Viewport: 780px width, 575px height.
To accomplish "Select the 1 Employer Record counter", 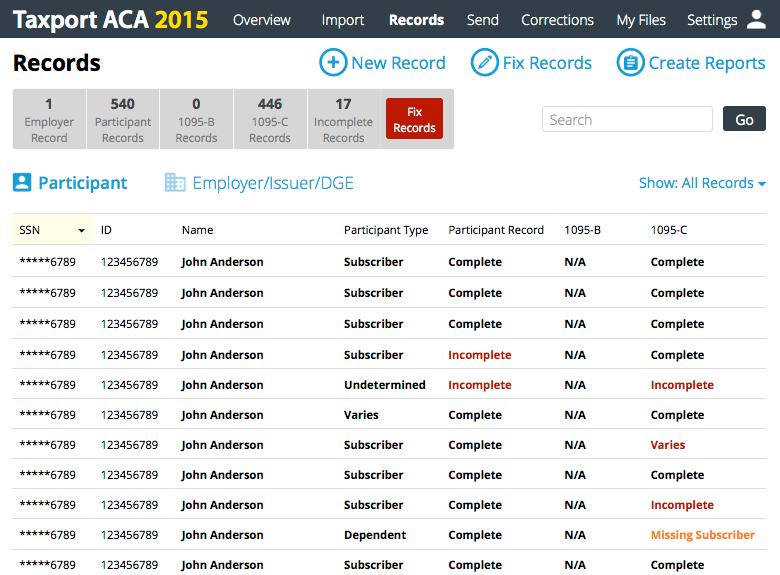I will (49, 119).
